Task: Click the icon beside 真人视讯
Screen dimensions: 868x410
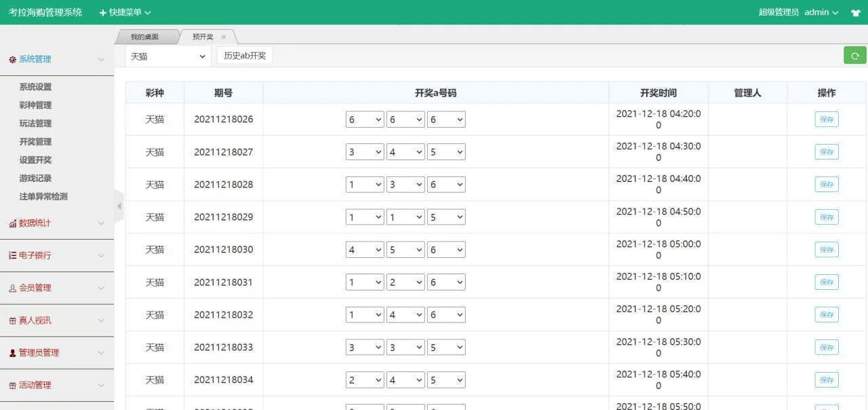Action: 12,321
